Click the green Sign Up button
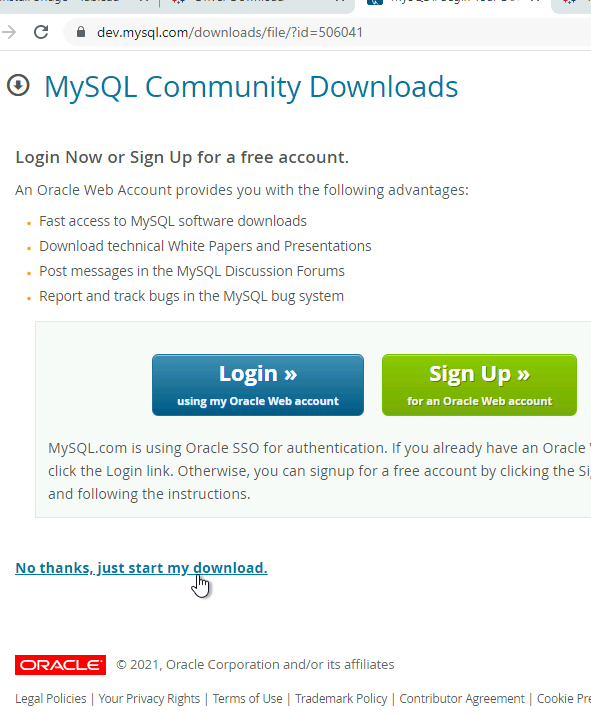 (480, 385)
